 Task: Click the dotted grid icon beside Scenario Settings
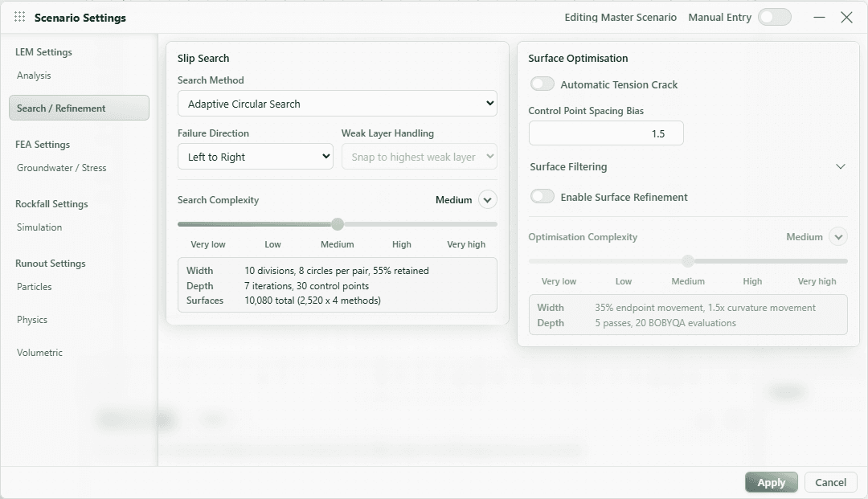(x=19, y=17)
